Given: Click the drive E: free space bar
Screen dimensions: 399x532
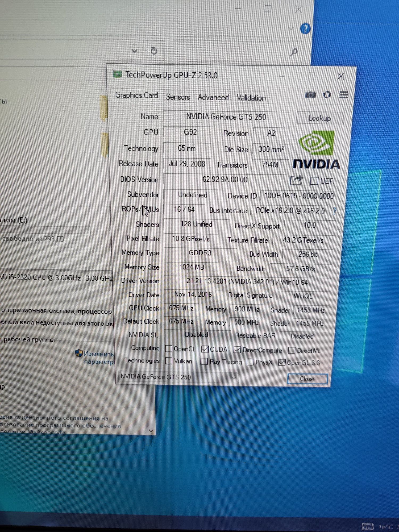Looking at the screenshot, I should [x=45, y=230].
